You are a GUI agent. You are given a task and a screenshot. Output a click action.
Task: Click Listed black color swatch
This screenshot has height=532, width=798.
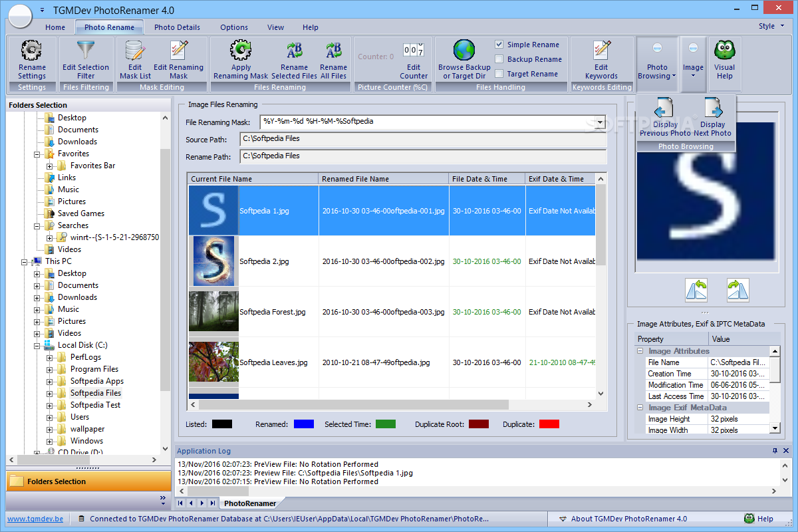pyautogui.click(x=222, y=424)
